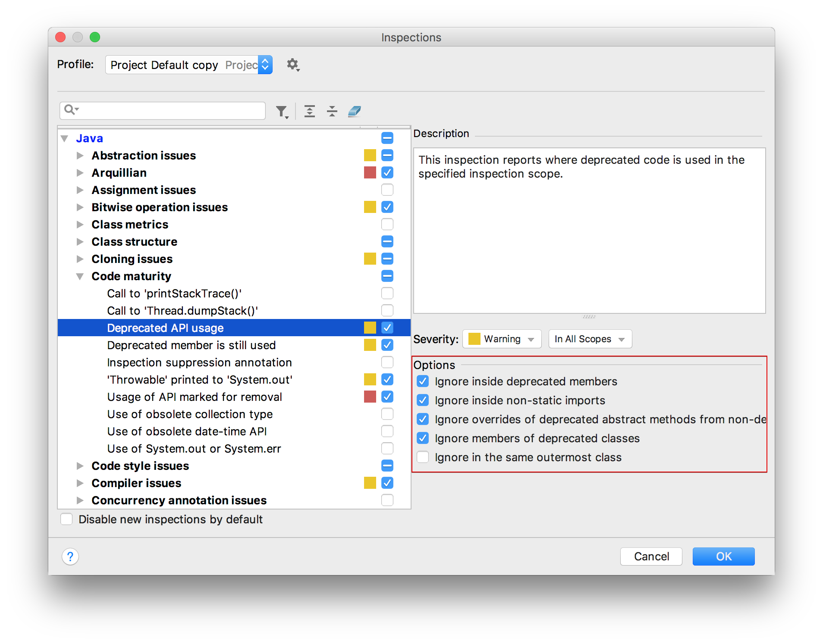Click the reset to empty eraser icon

coord(354,111)
